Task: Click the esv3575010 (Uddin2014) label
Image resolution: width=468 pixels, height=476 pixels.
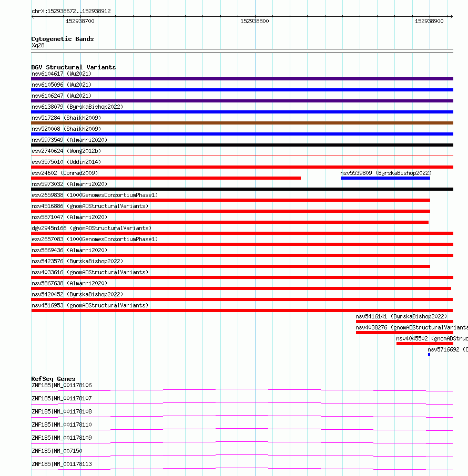Action: (66, 162)
